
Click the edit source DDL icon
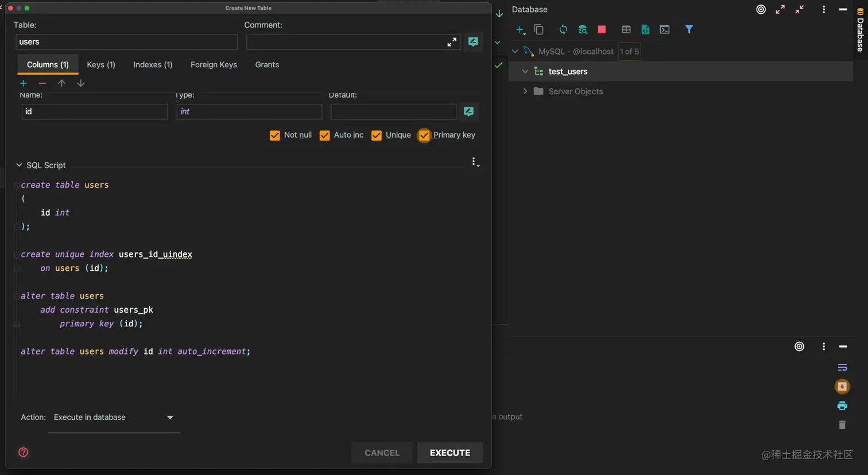click(x=645, y=29)
